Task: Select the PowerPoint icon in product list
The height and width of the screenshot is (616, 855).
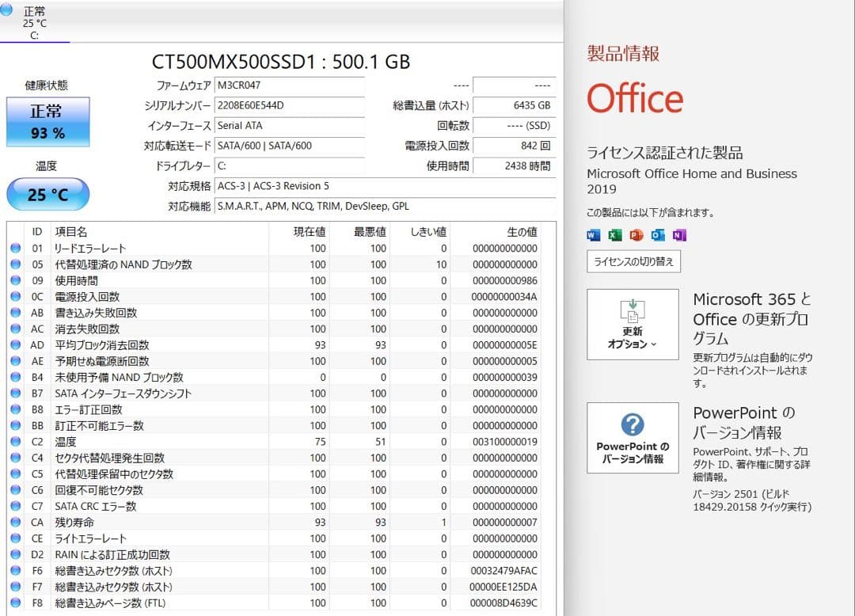Action: 636,234
